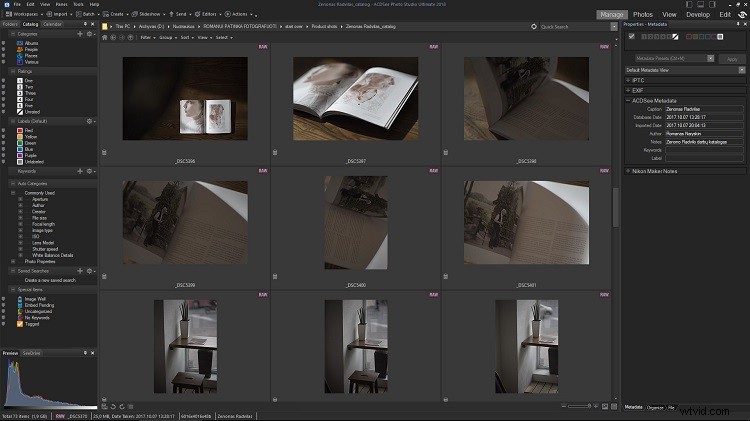
Task: Toggle the Unrated filter
Action: (x=3, y=112)
